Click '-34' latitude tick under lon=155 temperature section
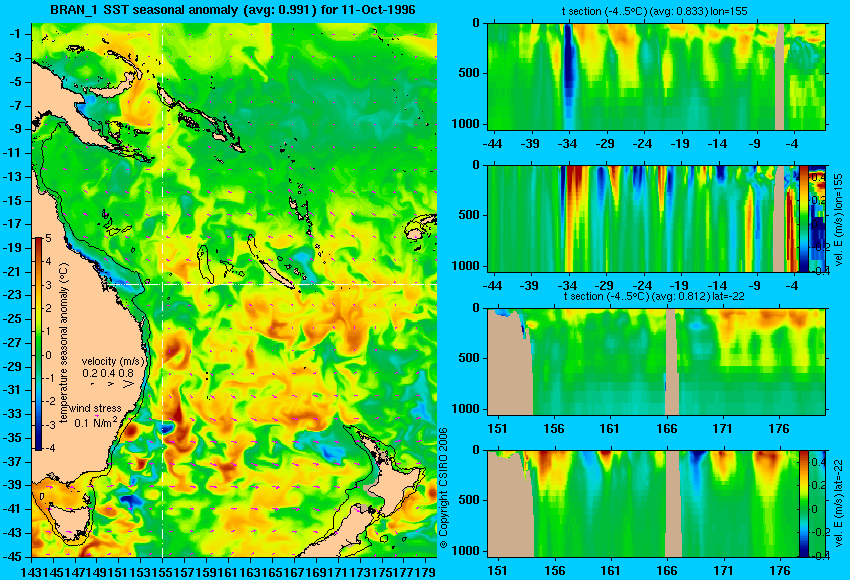The height and width of the screenshot is (580, 850). 568,144
